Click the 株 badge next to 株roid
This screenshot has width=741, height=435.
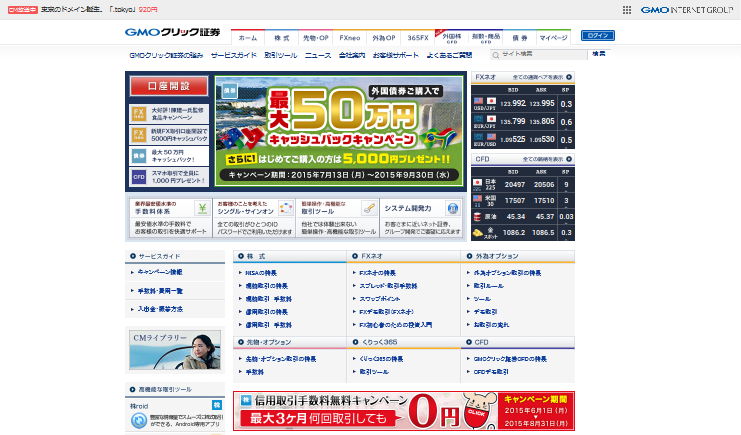pos(216,405)
